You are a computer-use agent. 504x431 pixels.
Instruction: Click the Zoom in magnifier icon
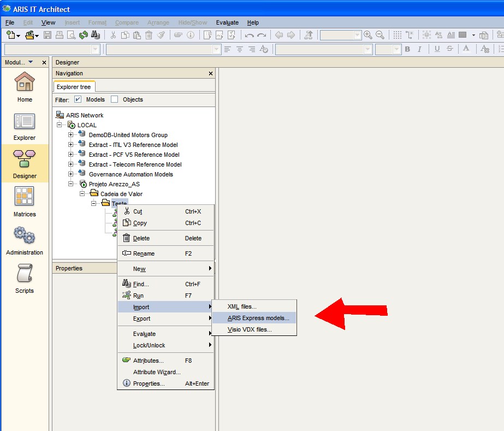click(x=368, y=35)
